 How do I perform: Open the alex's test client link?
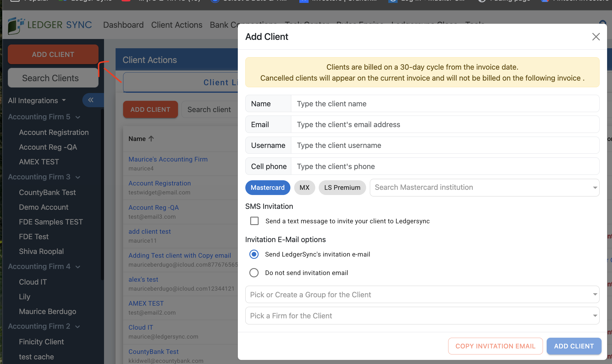(143, 279)
